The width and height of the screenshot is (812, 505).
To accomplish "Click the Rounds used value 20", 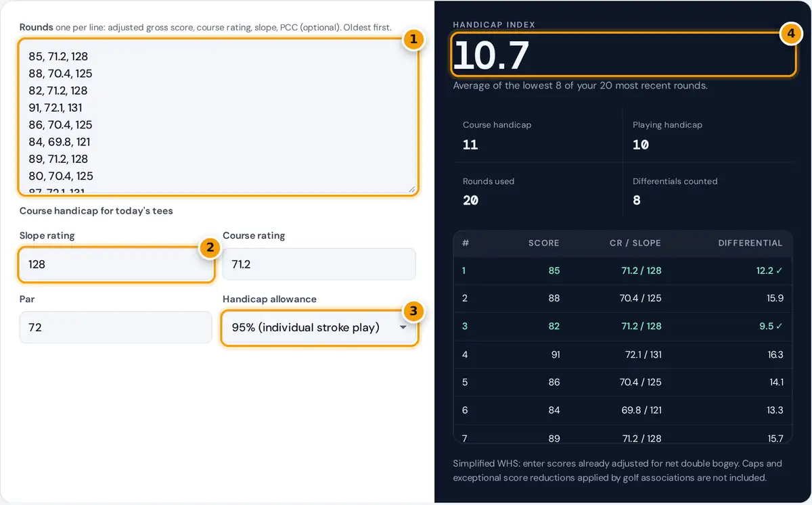I will [x=471, y=200].
